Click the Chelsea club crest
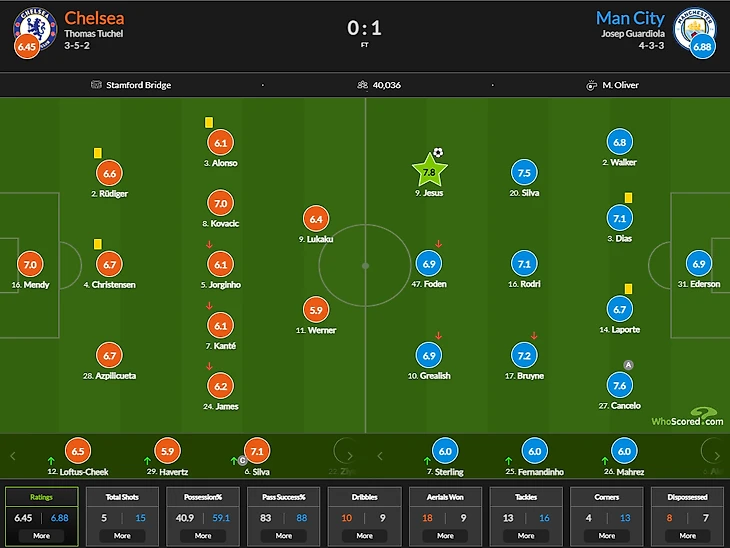730x548 pixels. tap(35, 29)
